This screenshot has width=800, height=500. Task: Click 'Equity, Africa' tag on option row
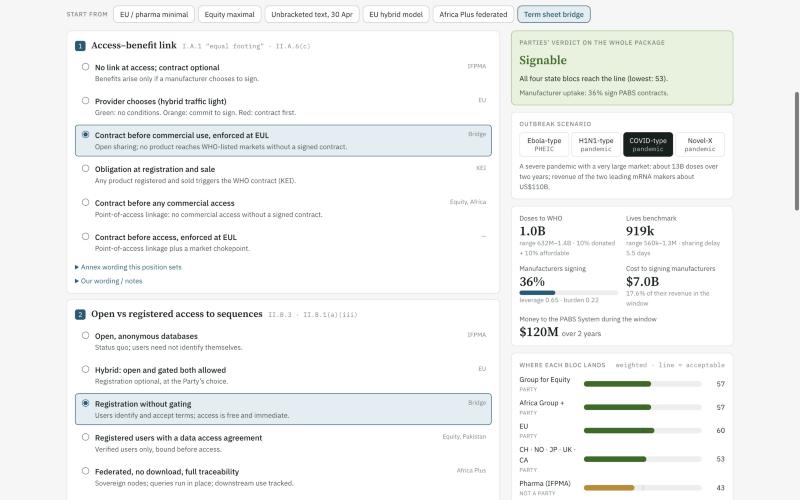(467, 202)
